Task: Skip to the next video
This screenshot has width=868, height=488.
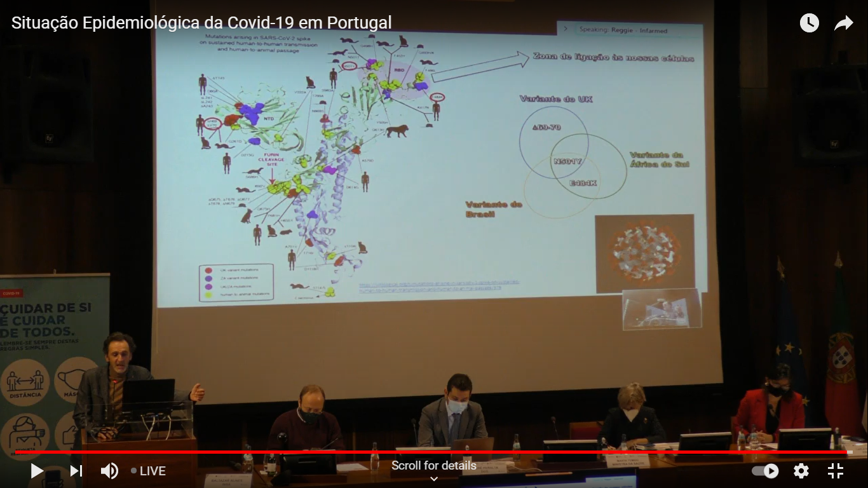Action: click(x=76, y=471)
